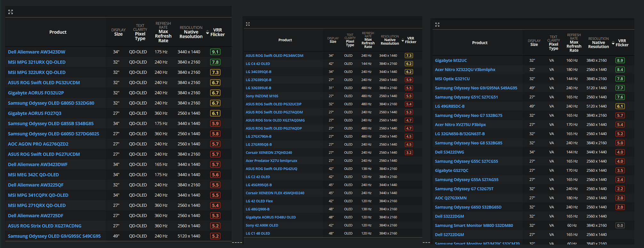Open the MSI MEG 342C QD-OLED link

(33, 174)
